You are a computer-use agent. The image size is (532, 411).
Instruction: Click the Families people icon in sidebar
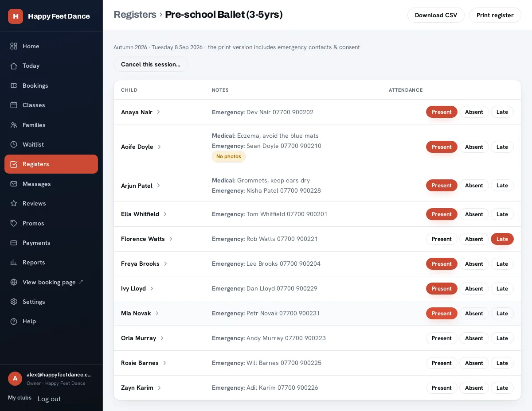tap(14, 125)
